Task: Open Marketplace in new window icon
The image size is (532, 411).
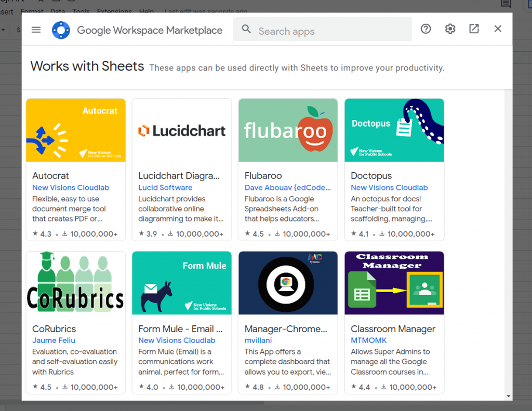Action: pos(474,29)
